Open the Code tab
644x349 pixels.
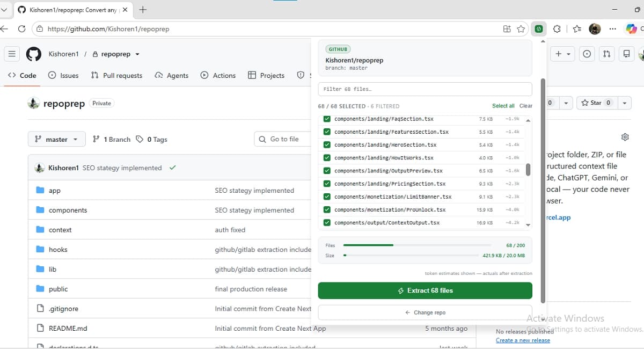[x=22, y=75]
